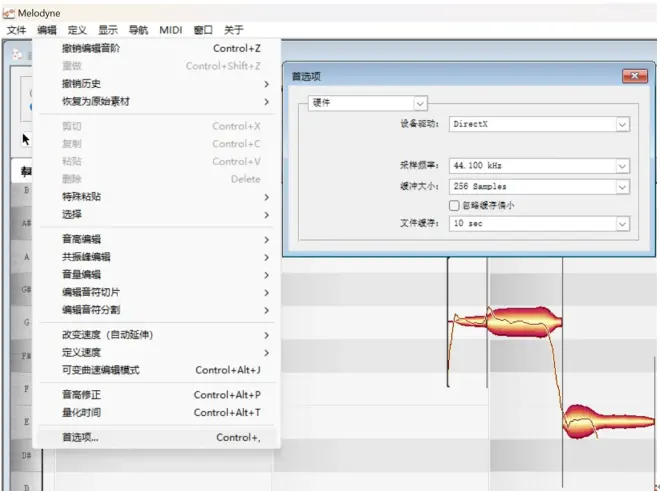Select 可变曲速编辑模式 menu entry
Viewport: 660px width, 491px height.
pyautogui.click(x=157, y=370)
